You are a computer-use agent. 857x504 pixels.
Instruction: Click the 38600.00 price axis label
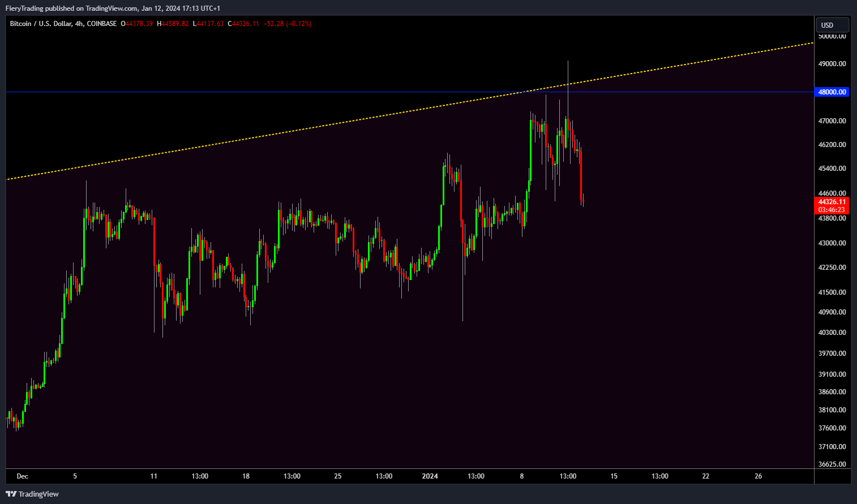[x=832, y=392]
